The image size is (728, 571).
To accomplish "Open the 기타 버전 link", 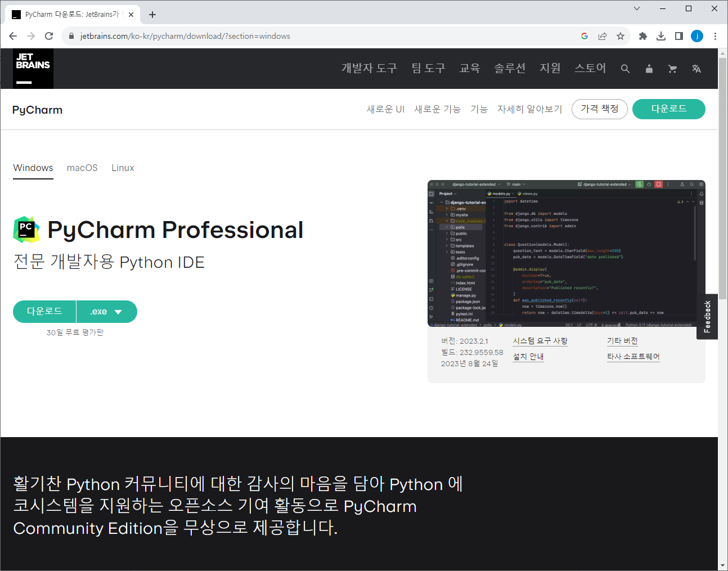I will pyautogui.click(x=622, y=341).
